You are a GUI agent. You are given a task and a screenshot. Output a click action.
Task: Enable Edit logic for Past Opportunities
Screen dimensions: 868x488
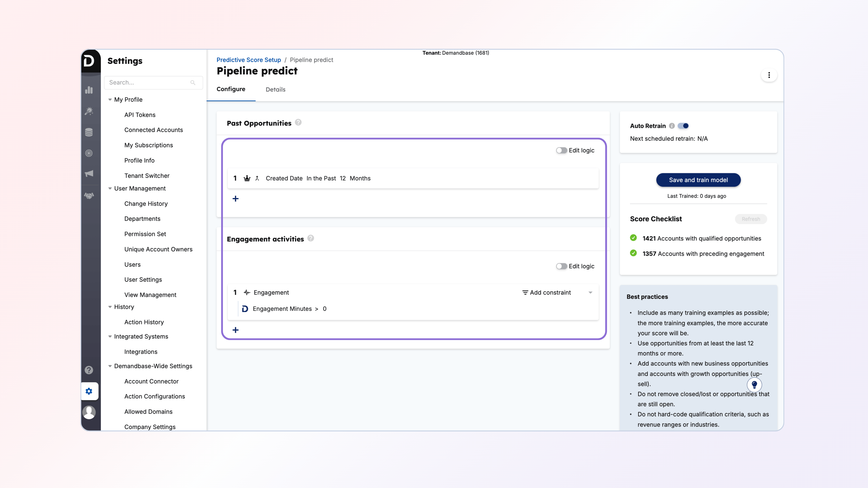point(561,150)
